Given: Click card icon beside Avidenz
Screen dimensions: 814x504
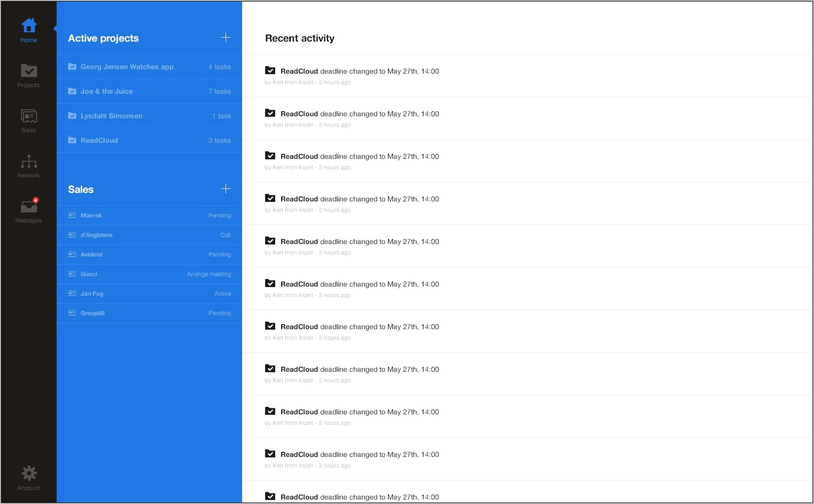Looking at the screenshot, I should [x=72, y=255].
